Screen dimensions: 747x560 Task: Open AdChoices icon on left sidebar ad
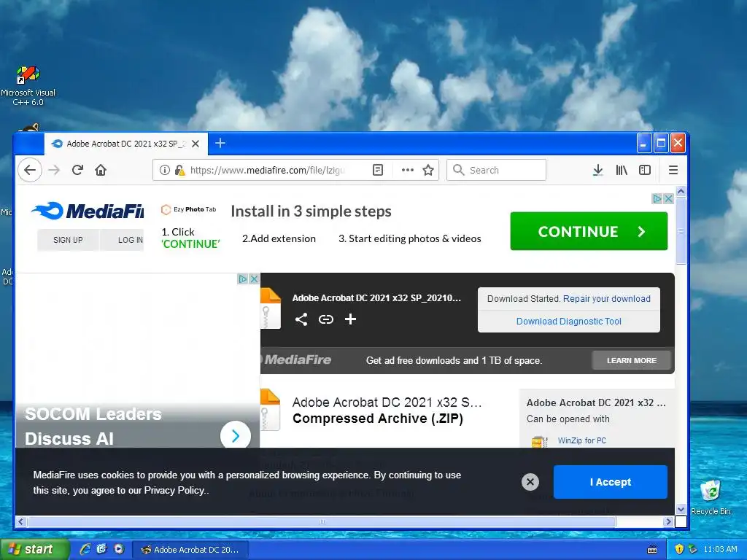coord(243,279)
